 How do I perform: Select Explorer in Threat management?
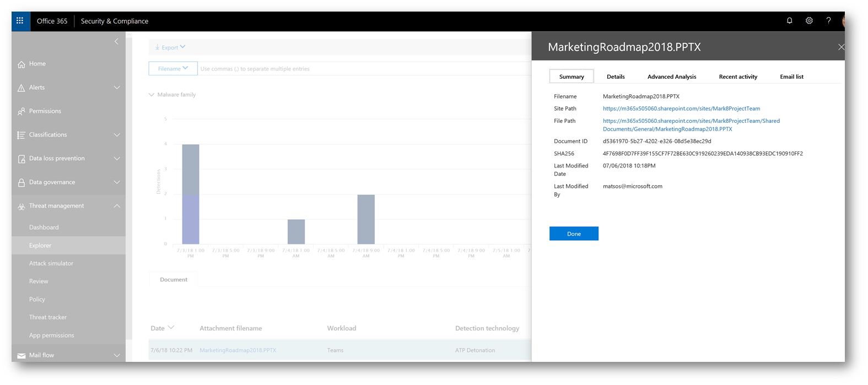[x=68, y=246]
